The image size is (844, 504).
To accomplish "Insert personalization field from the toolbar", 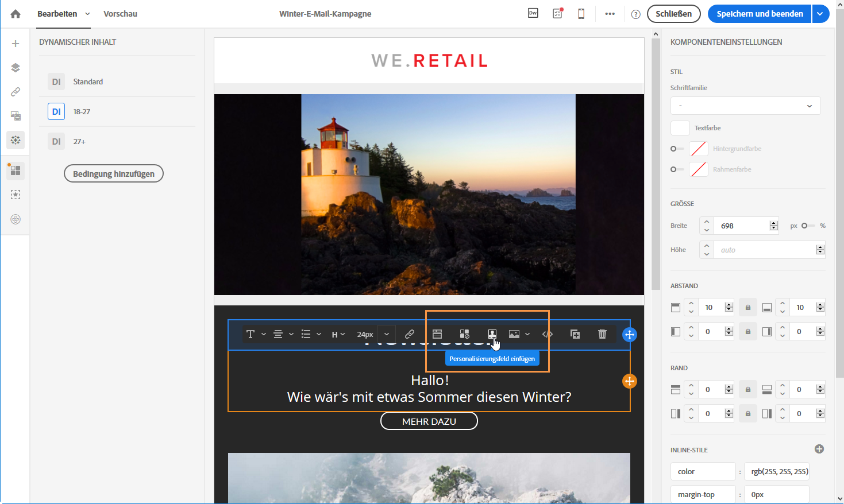I will (x=492, y=334).
